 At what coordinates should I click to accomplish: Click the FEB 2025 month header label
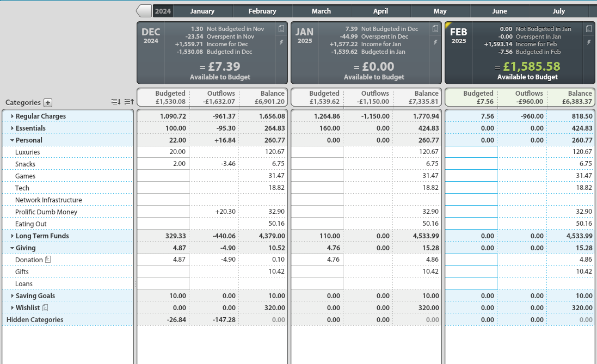[458, 35]
